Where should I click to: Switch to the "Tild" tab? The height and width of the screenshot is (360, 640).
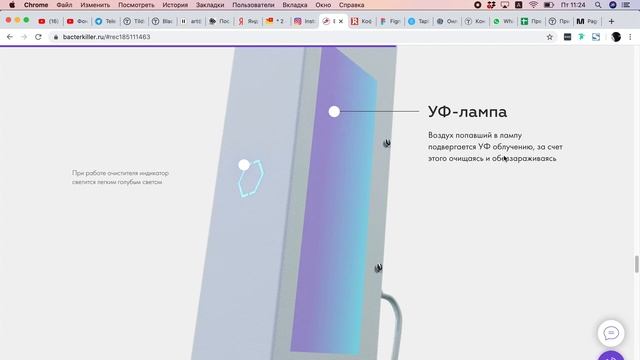133,21
